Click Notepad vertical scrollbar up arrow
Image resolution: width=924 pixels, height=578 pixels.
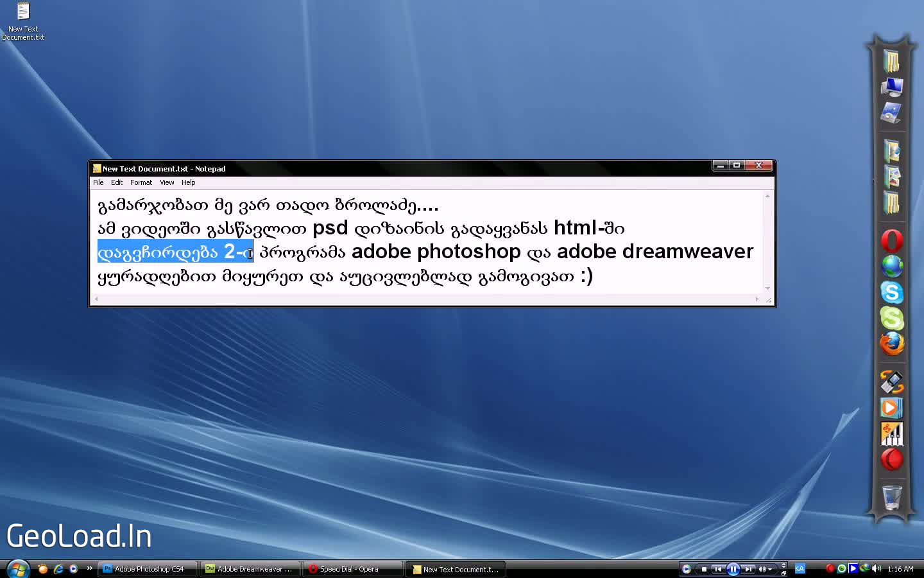click(x=767, y=196)
